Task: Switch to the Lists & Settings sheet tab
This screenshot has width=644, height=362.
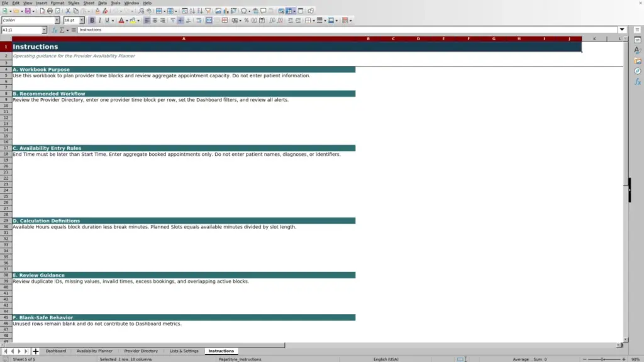Action: point(184,351)
